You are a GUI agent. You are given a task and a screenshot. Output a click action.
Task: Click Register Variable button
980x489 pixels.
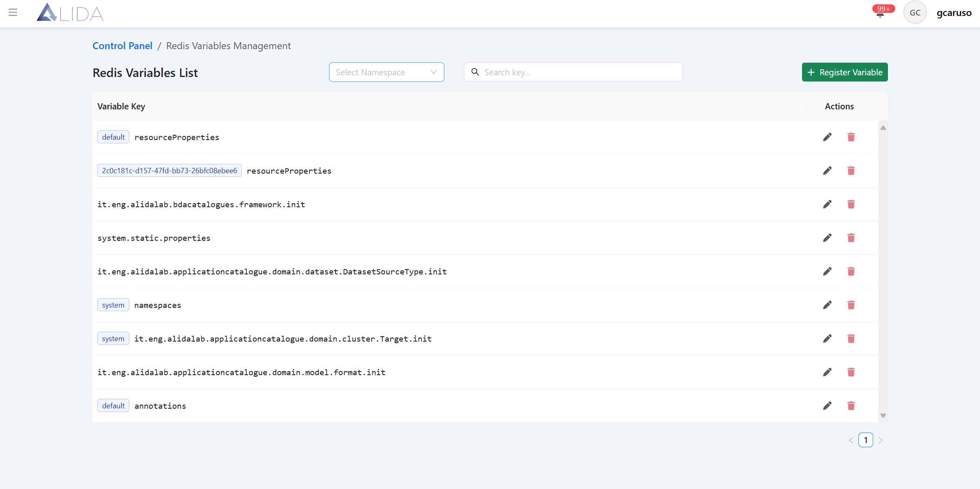[x=845, y=72]
